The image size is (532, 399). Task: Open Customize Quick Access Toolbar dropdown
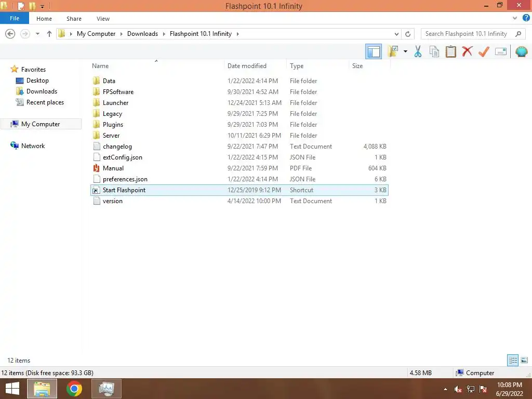coord(43,6)
